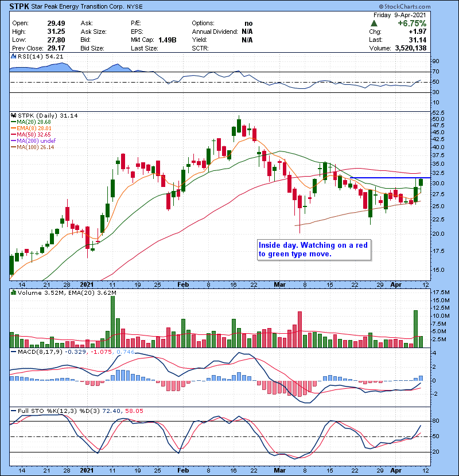Screen dimensions: 459x476
Task: Click the SCTR label in the header
Action: [x=200, y=48]
